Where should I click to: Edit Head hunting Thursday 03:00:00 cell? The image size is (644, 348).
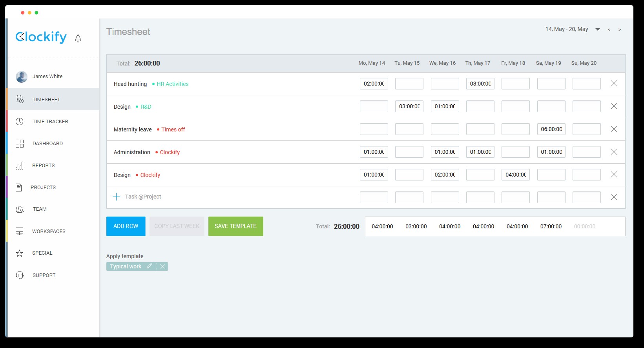click(x=480, y=84)
